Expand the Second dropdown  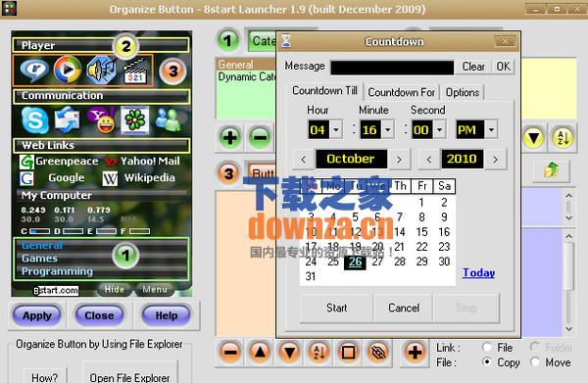(439, 130)
